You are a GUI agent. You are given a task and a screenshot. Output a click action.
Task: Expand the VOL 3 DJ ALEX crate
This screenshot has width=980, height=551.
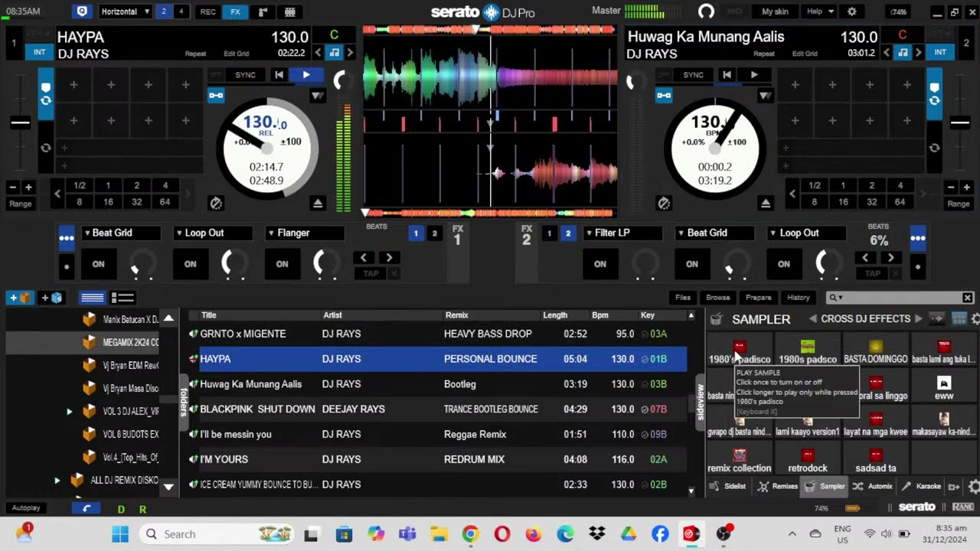(x=69, y=412)
